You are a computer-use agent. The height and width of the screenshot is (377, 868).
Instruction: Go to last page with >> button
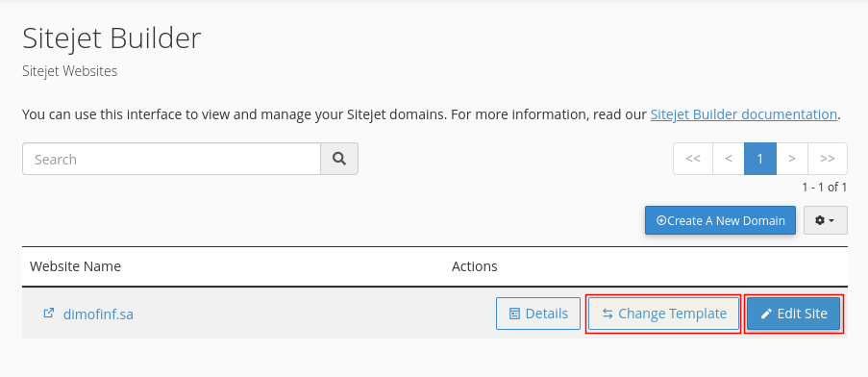(827, 159)
